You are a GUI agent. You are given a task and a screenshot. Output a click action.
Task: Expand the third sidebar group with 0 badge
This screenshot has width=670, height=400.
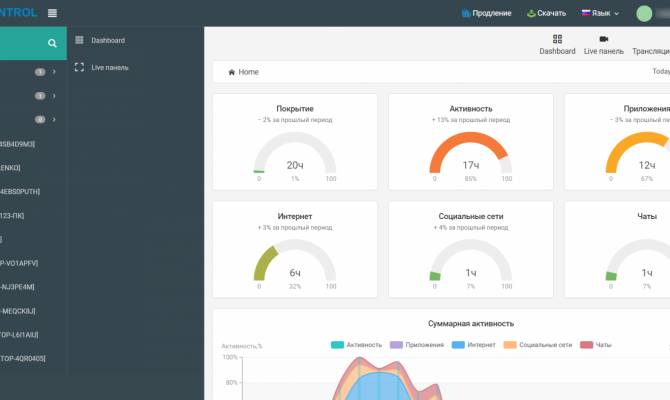(x=54, y=120)
